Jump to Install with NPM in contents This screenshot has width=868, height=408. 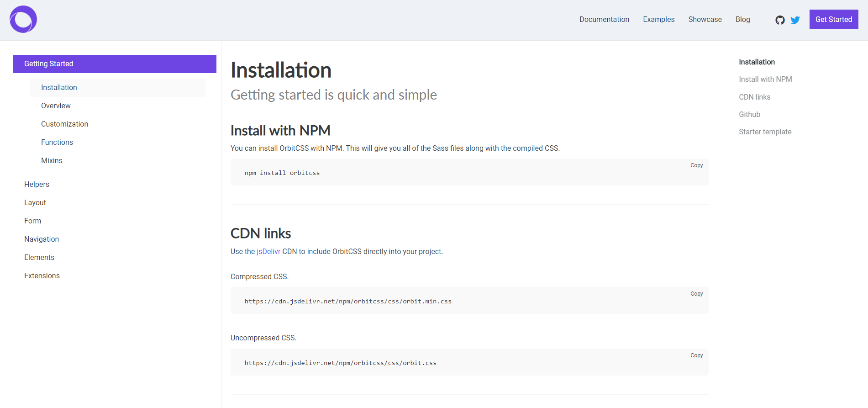(x=765, y=79)
